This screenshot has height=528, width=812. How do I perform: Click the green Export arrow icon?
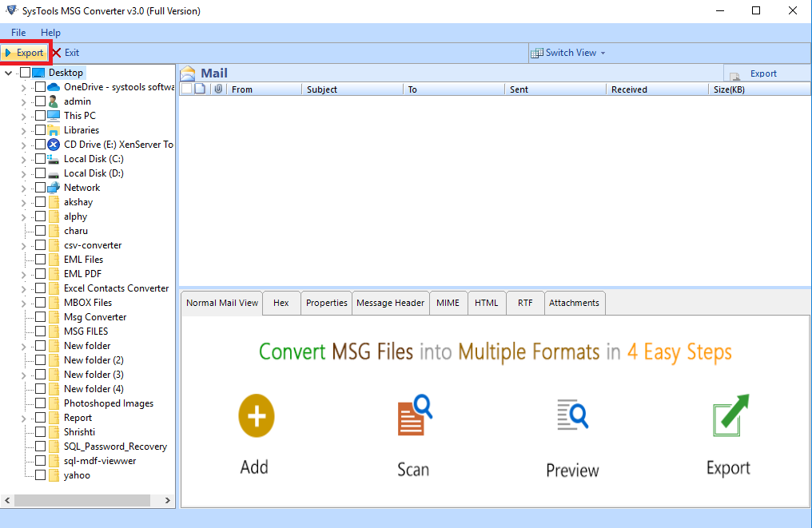(730, 415)
